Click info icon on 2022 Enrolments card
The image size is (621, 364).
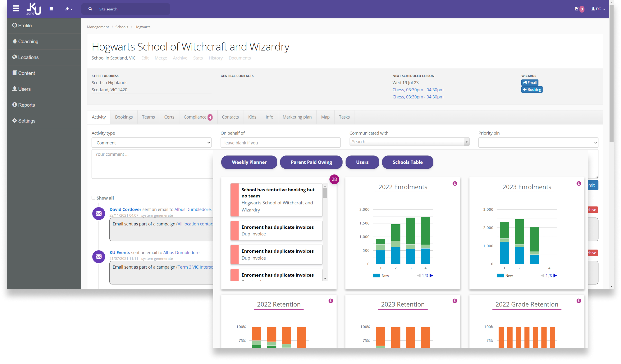(455, 183)
